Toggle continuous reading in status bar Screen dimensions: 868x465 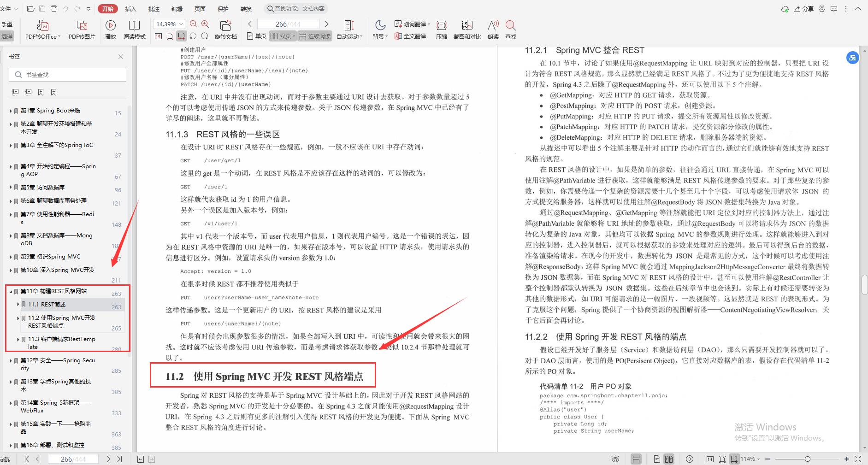(636, 459)
